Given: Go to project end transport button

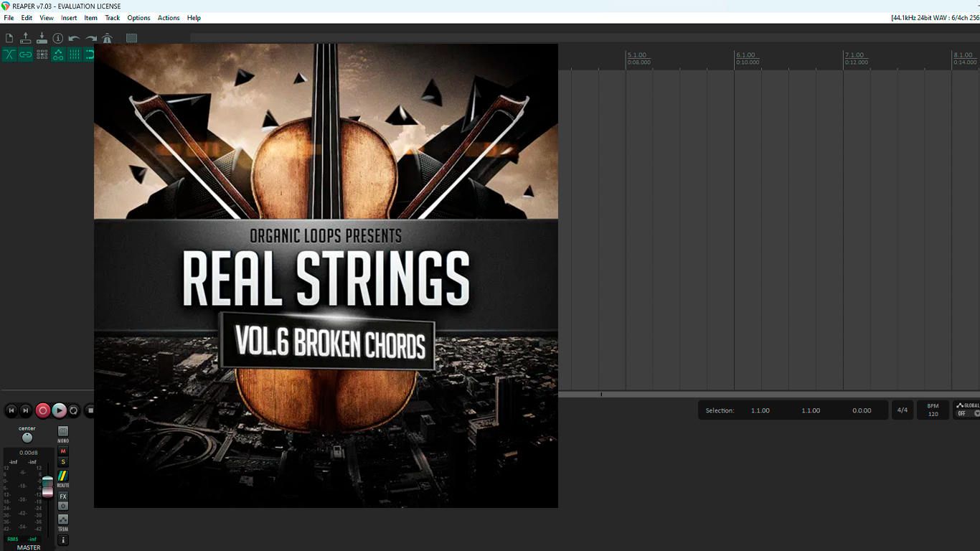Looking at the screenshot, I should 26,410.
